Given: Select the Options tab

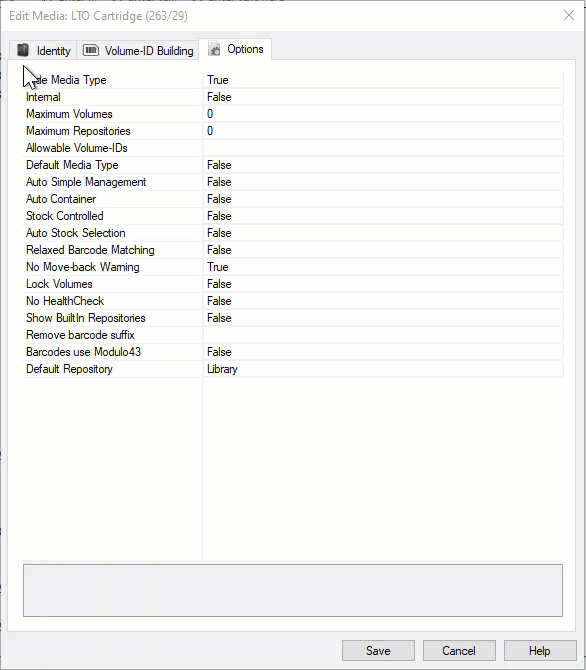Looking at the screenshot, I should (235, 49).
